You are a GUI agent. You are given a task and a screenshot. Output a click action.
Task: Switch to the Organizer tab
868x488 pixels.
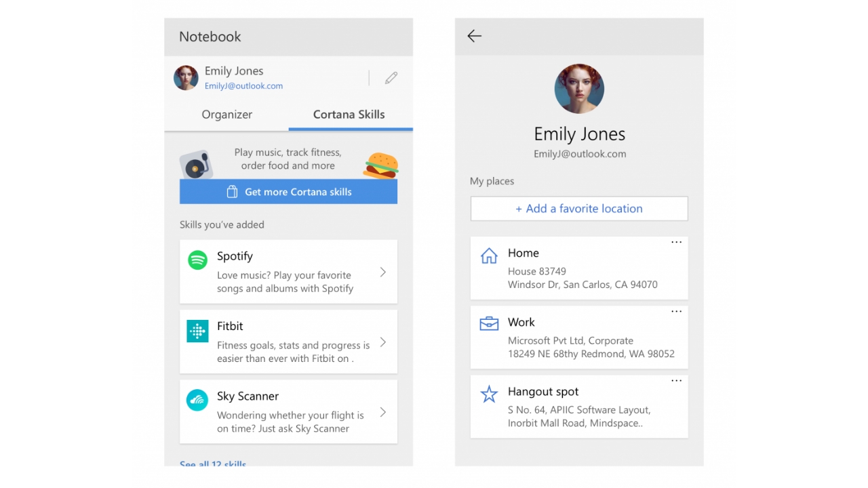(226, 115)
